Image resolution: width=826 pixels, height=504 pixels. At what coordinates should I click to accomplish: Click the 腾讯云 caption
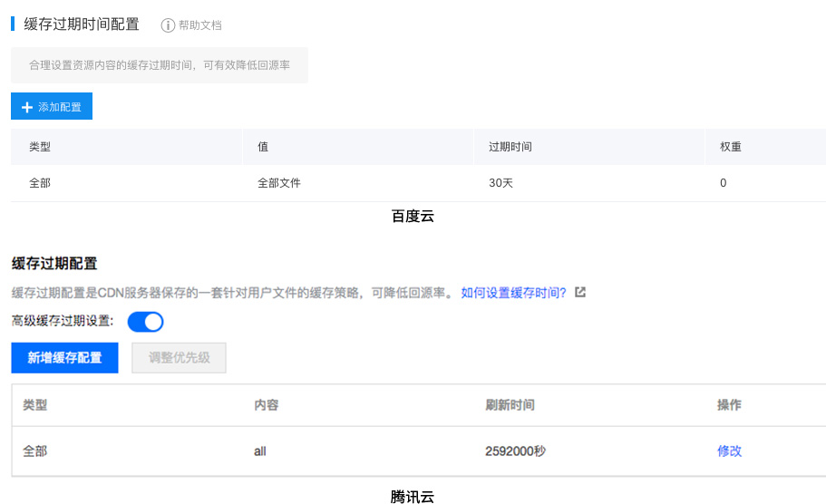point(413,497)
